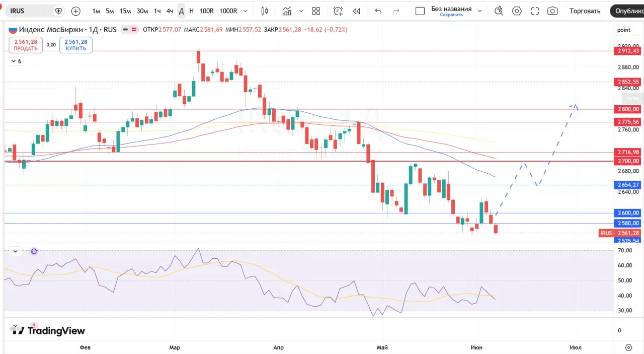Expand the favorite indicators dropdown arrow
The height and width of the screenshot is (354, 644).
pyautogui.click(x=301, y=11)
